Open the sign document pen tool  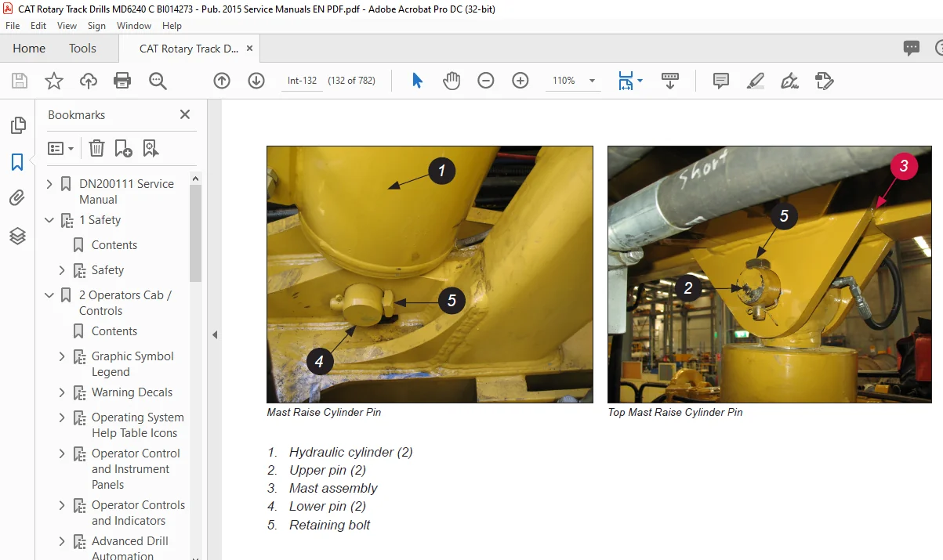[790, 81]
